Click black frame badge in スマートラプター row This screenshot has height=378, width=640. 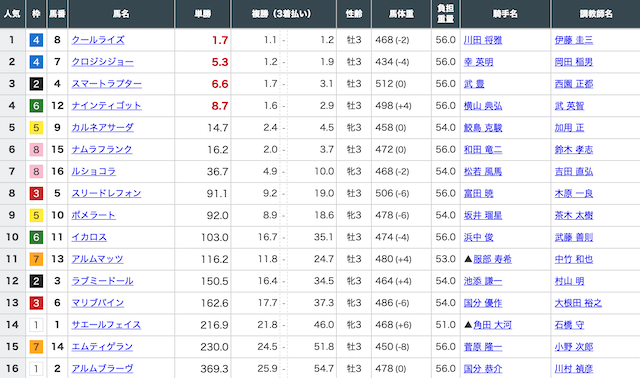(36, 84)
